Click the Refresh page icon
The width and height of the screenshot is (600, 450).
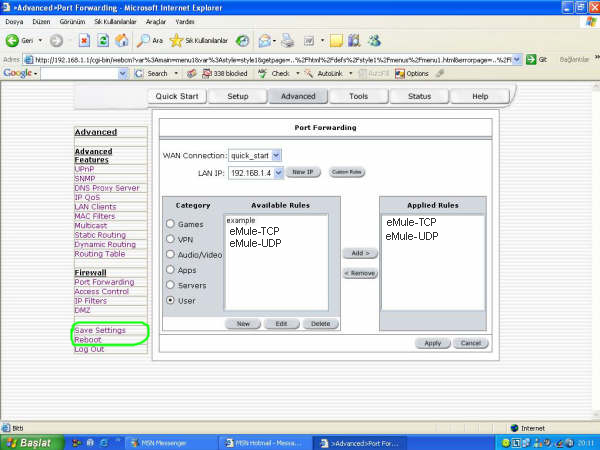tap(103, 40)
